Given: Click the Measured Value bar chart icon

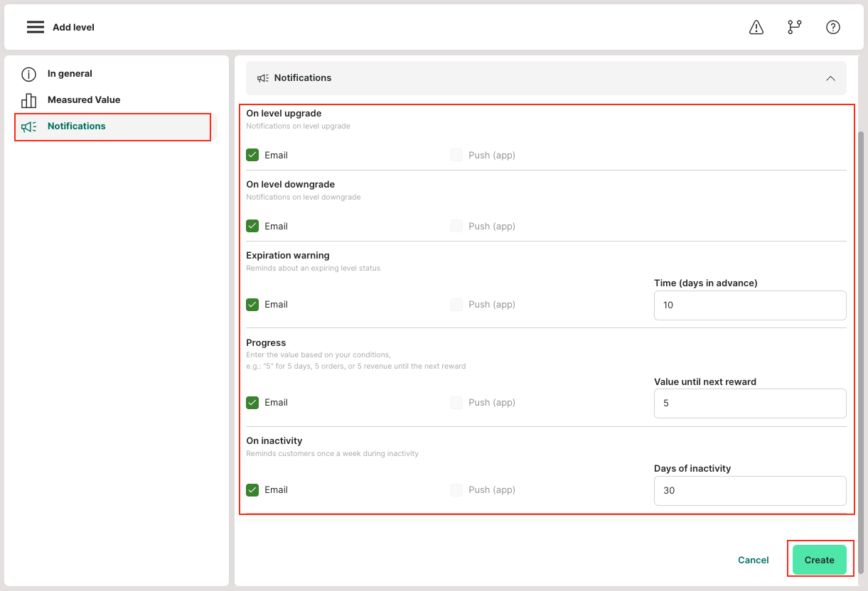Looking at the screenshot, I should (x=28, y=100).
